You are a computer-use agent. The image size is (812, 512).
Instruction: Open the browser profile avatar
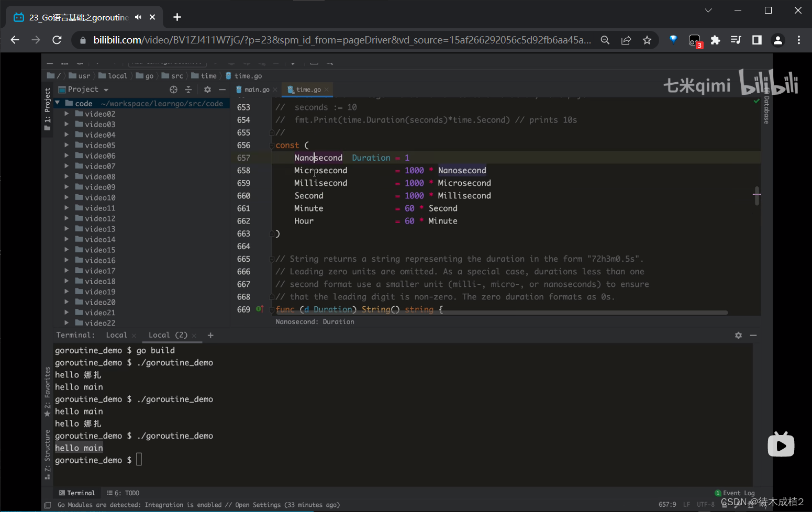[778, 40]
